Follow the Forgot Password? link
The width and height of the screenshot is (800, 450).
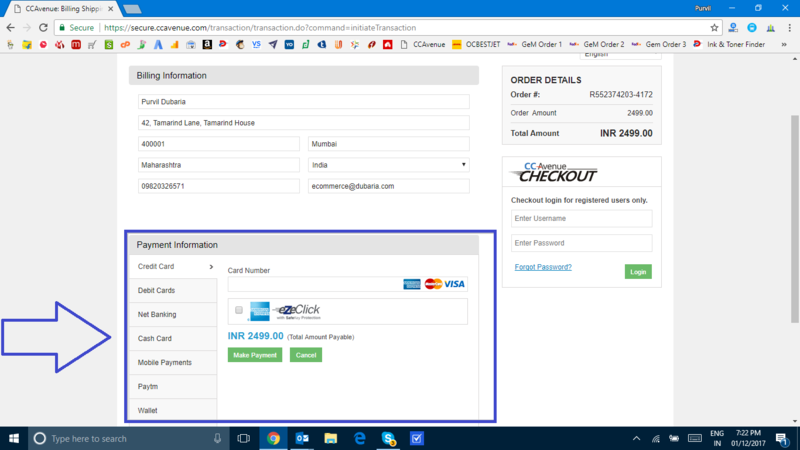543,267
